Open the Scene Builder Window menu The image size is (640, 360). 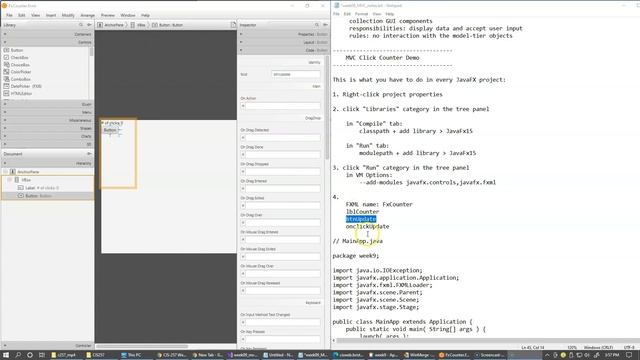coord(128,15)
